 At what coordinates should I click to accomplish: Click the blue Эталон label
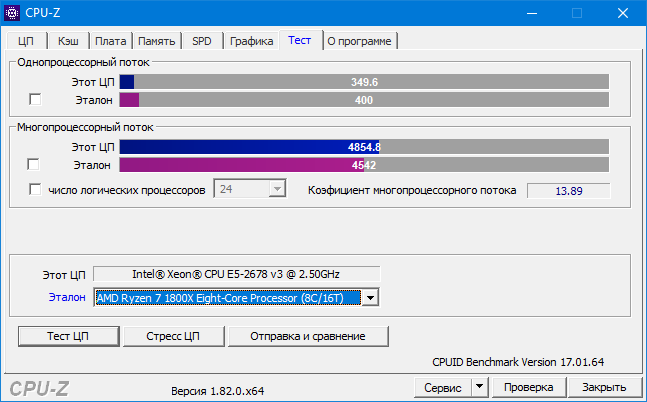(x=67, y=297)
